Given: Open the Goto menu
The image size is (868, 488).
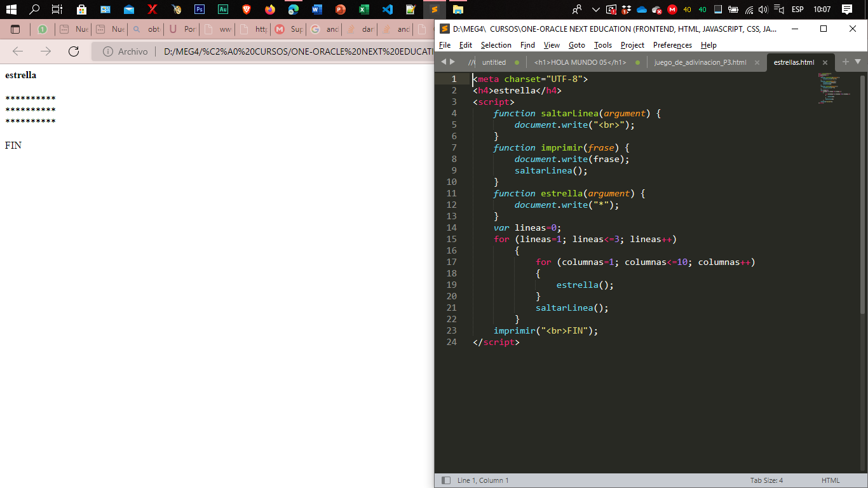Looking at the screenshot, I should pyautogui.click(x=577, y=45).
